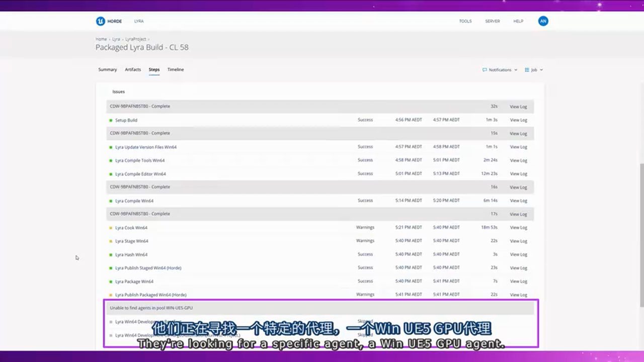Open the Lyra Package Win64 step
This screenshot has width=644, height=362.
134,282
